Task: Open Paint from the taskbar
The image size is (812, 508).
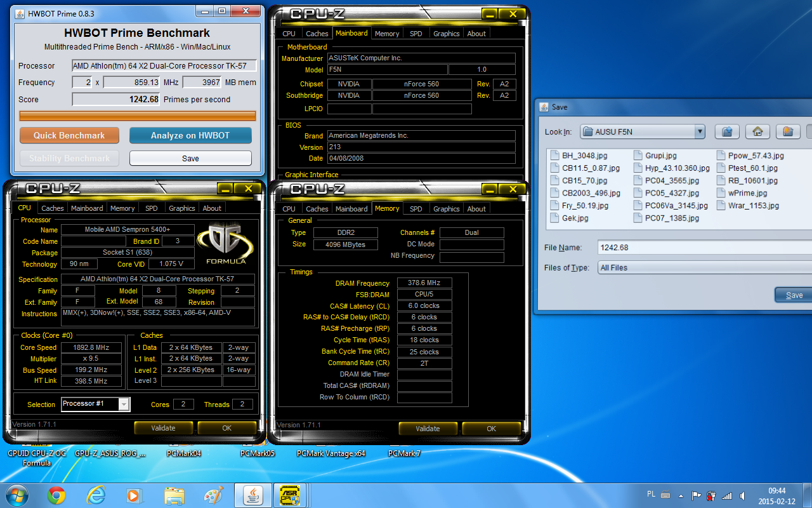Action: coord(213,495)
